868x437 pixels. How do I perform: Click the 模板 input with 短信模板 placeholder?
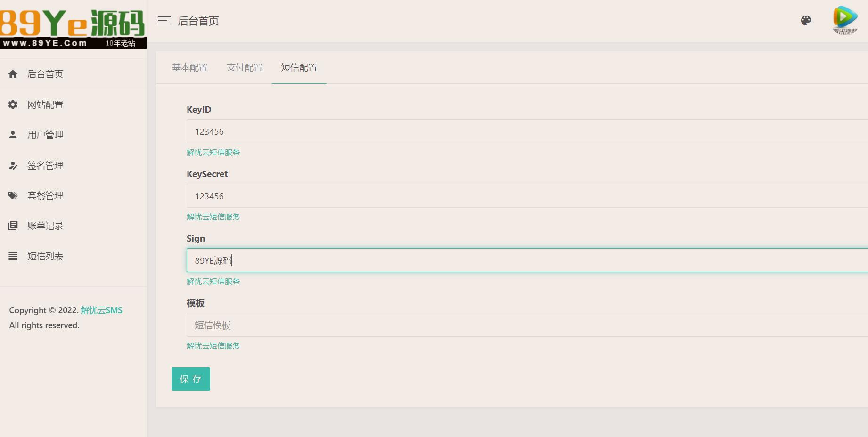(527, 325)
